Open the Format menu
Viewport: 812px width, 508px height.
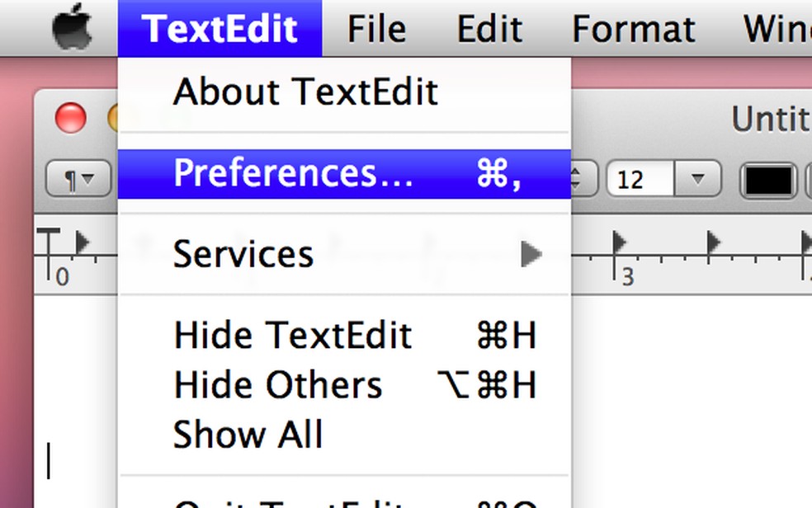pos(634,29)
